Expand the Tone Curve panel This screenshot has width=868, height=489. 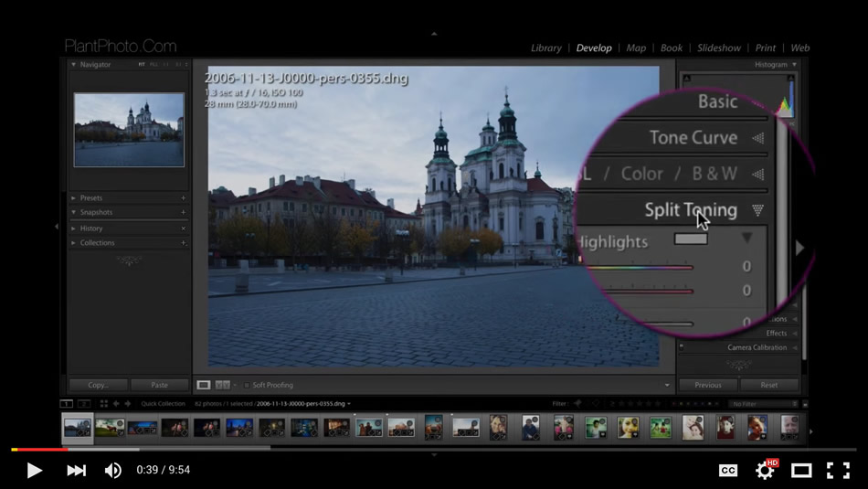pyautogui.click(x=757, y=138)
